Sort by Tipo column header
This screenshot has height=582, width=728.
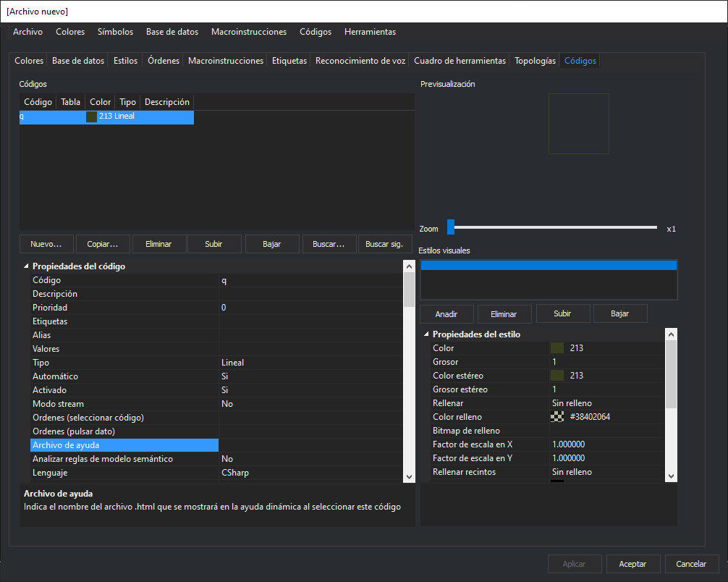pyautogui.click(x=127, y=102)
